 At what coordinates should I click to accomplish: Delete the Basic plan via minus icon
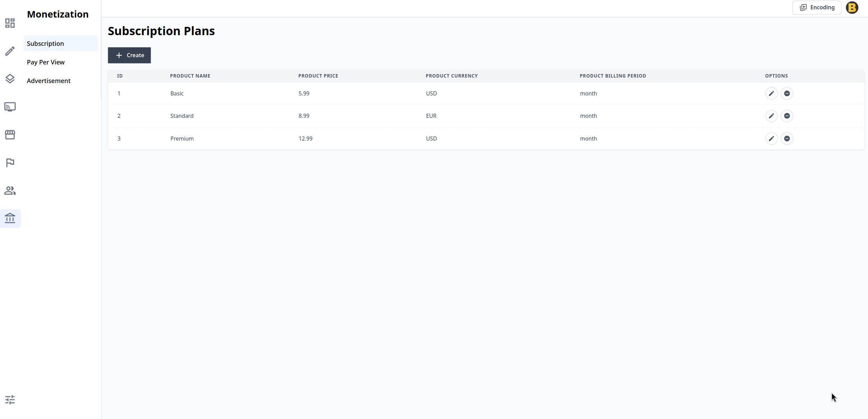tap(787, 93)
